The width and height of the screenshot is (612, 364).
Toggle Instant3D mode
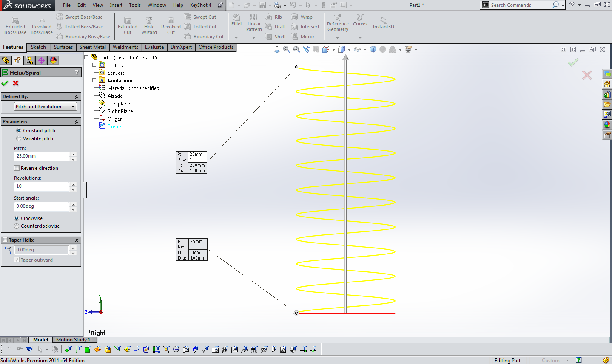(x=382, y=24)
